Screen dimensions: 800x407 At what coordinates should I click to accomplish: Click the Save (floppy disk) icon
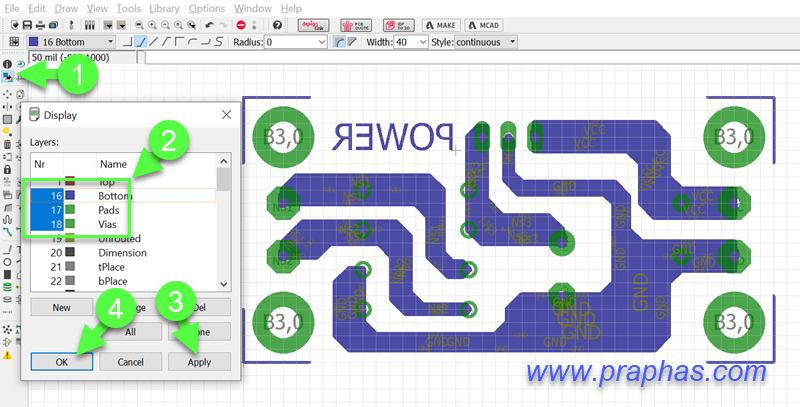[x=27, y=25]
